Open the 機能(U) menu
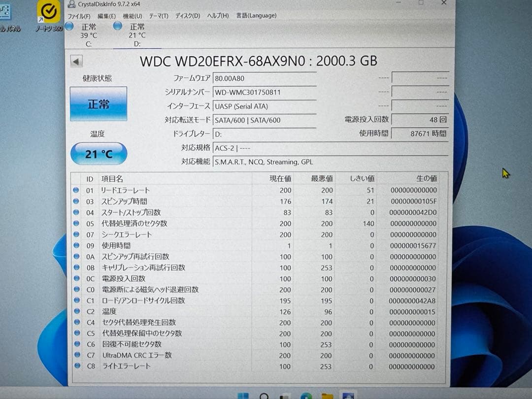 point(132,15)
